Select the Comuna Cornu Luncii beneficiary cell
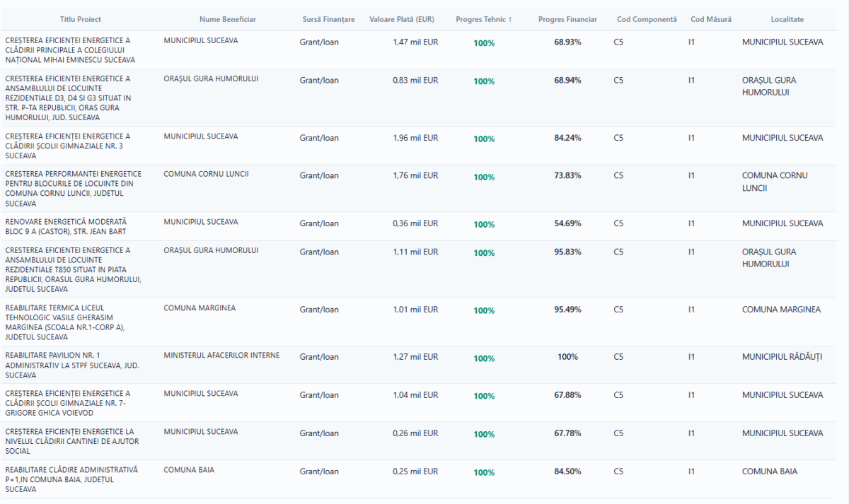849x504 pixels. 206,175
